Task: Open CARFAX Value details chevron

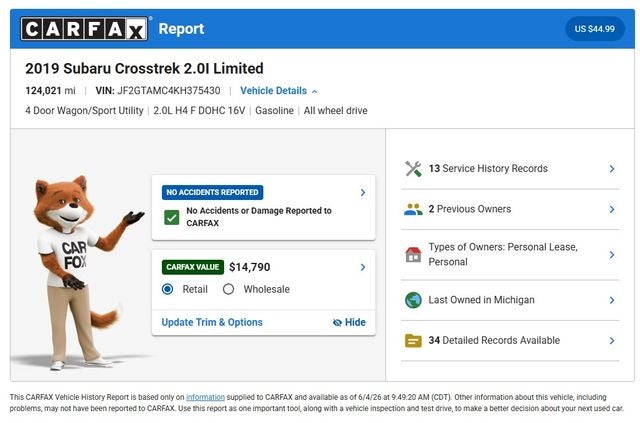Action: (363, 267)
